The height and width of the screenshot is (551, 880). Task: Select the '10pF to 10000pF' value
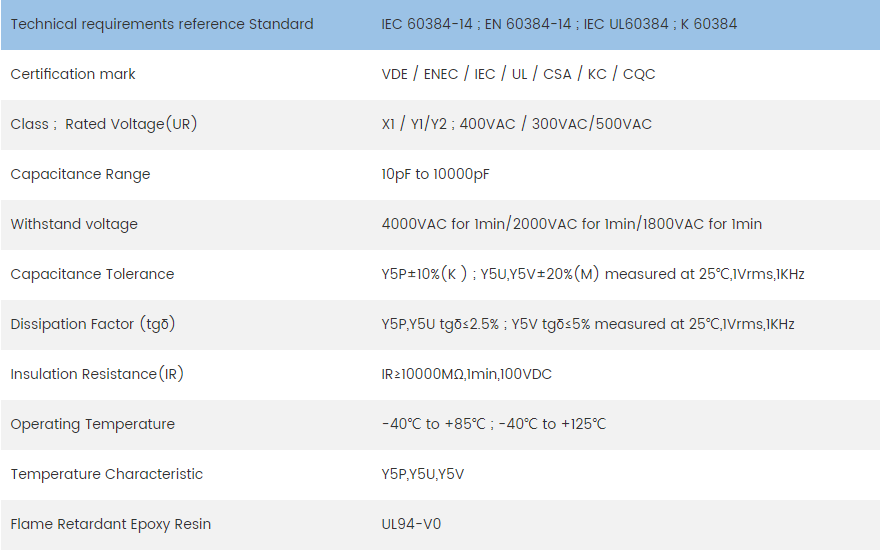coord(435,174)
